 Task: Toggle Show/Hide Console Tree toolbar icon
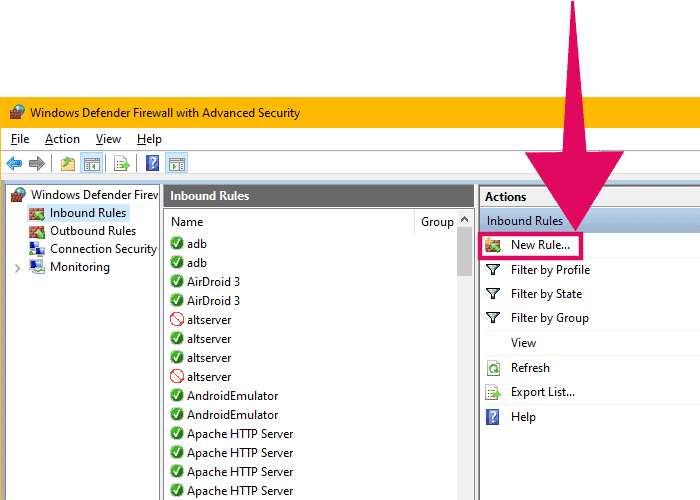click(x=92, y=163)
